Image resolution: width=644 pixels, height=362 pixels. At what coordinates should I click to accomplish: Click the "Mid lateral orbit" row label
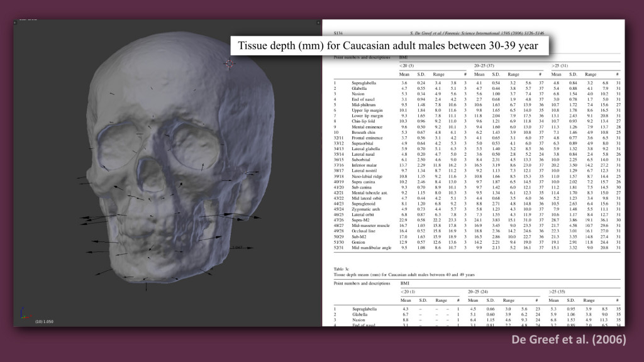367,198
